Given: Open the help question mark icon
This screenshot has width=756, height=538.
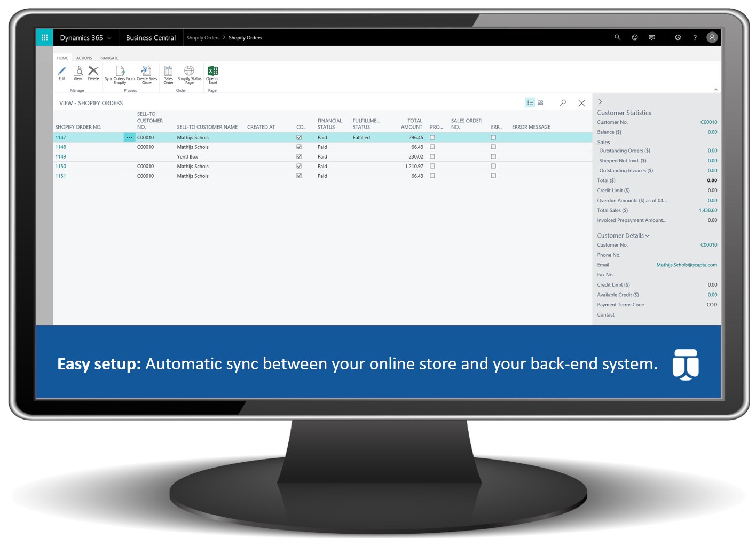Looking at the screenshot, I should pyautogui.click(x=695, y=37).
